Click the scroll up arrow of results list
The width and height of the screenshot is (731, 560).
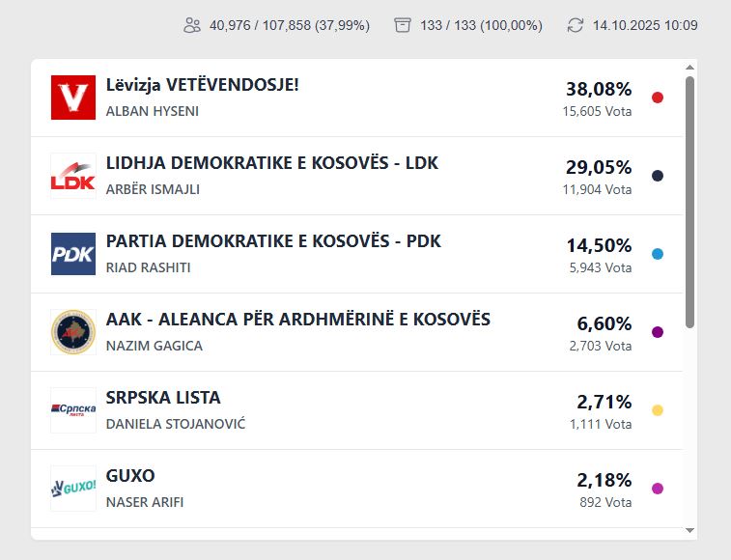coord(689,68)
